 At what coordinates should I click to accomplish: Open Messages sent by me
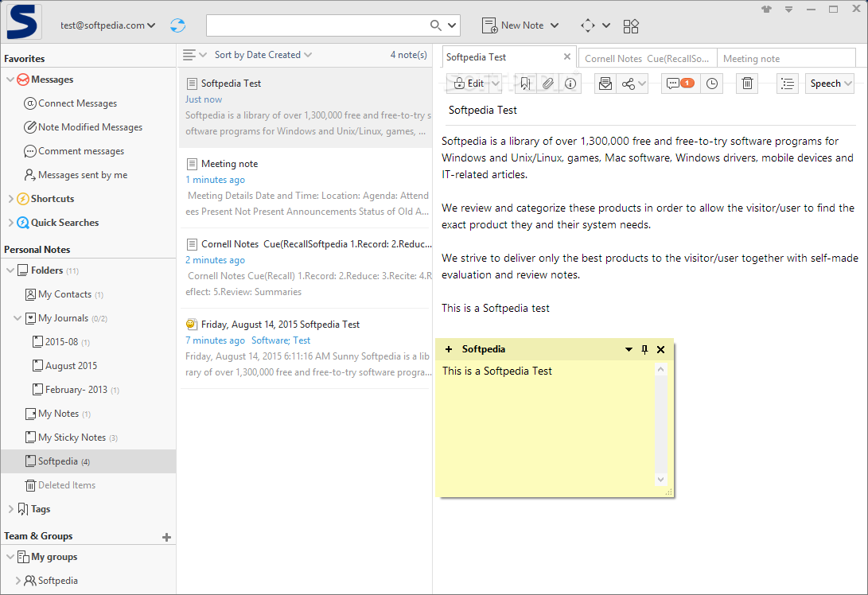(x=83, y=175)
